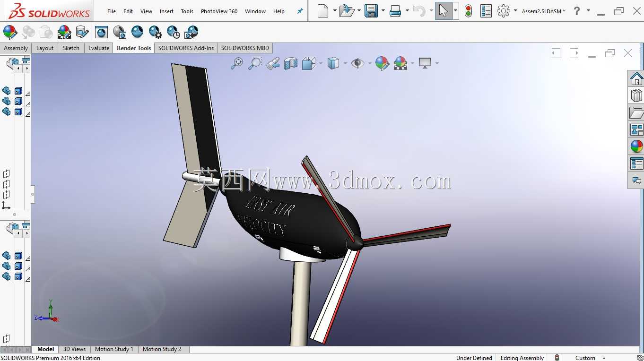Open the Insert menu
Viewport: 644px width, 361px height.
[x=166, y=11]
